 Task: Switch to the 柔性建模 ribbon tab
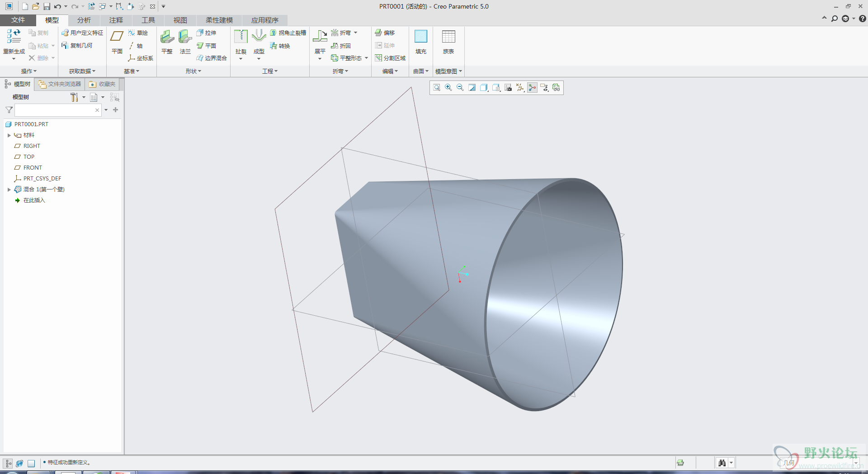coord(219,20)
